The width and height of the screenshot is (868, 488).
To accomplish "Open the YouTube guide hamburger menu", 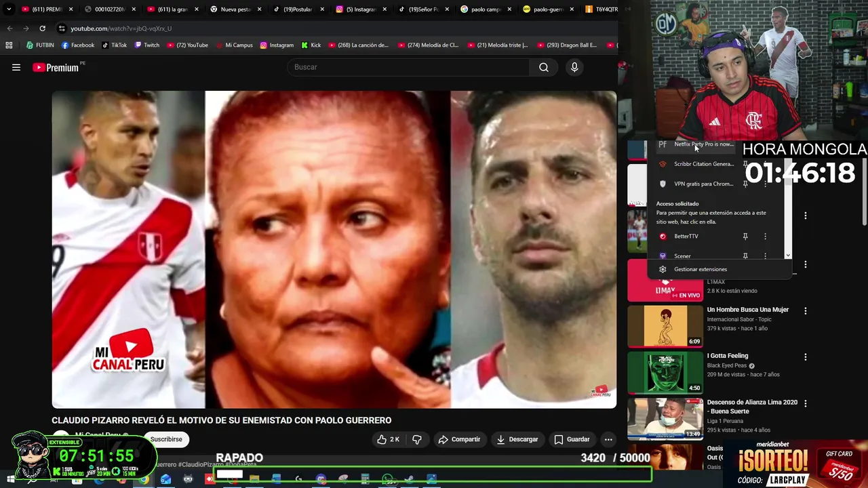I will 16,67.
